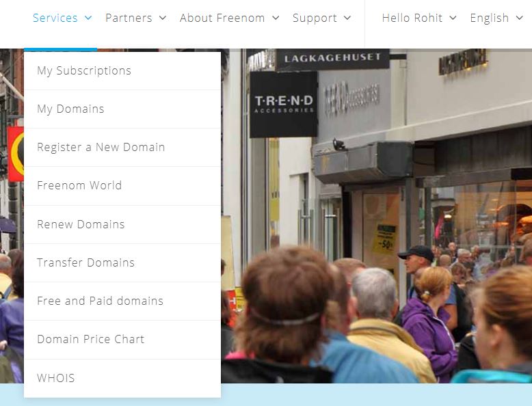This screenshot has height=406, width=532.
Task: Select Register a New Domain
Action: pyautogui.click(x=122, y=148)
